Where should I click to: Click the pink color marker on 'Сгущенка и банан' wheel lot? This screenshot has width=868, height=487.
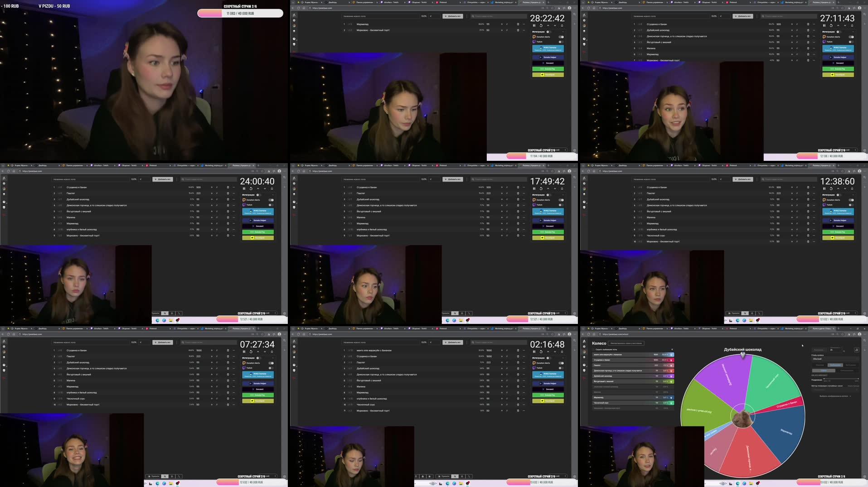tap(671, 360)
